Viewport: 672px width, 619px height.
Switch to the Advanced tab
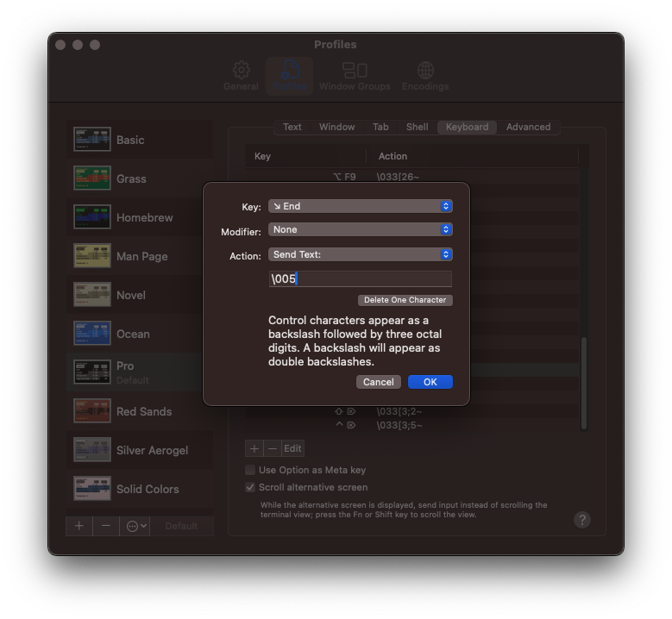coord(528,127)
